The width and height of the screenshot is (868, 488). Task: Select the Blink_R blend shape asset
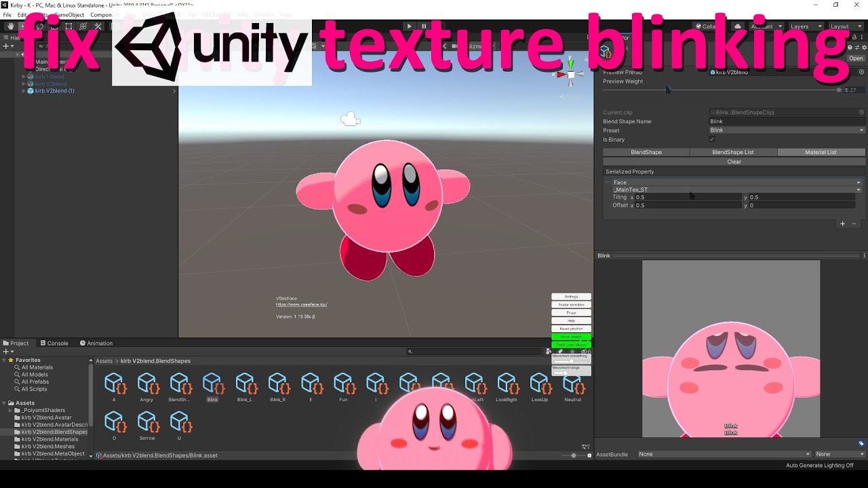coord(278,387)
